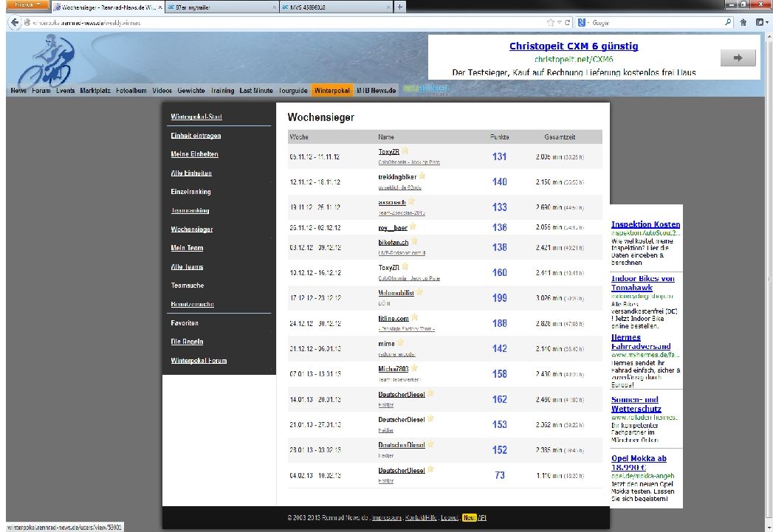Toggle the favorite star beside Velomobilist
This screenshot has width=773, height=532.
tap(419, 291)
